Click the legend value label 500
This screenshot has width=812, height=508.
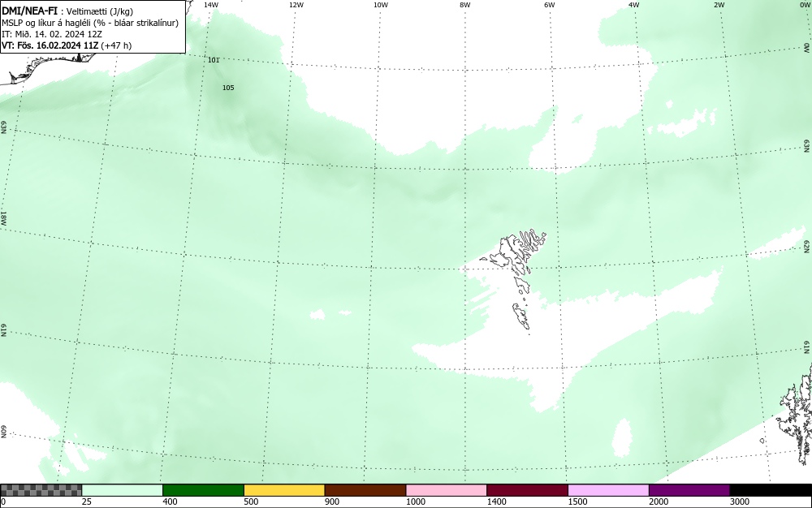[251, 502]
